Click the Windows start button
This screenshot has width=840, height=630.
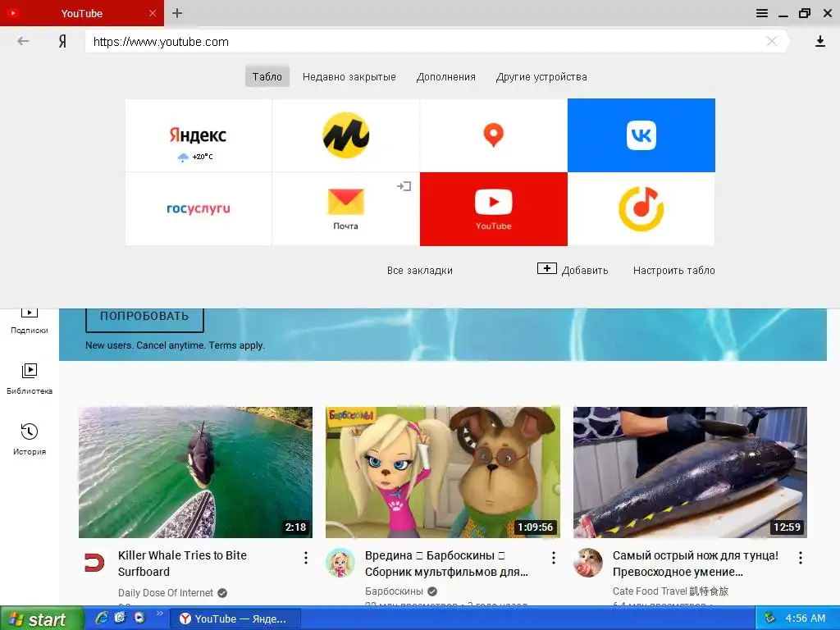[42, 619]
